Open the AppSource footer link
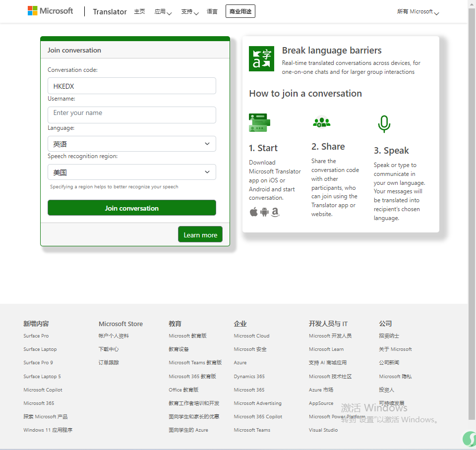The width and height of the screenshot is (476, 450). coord(321,403)
